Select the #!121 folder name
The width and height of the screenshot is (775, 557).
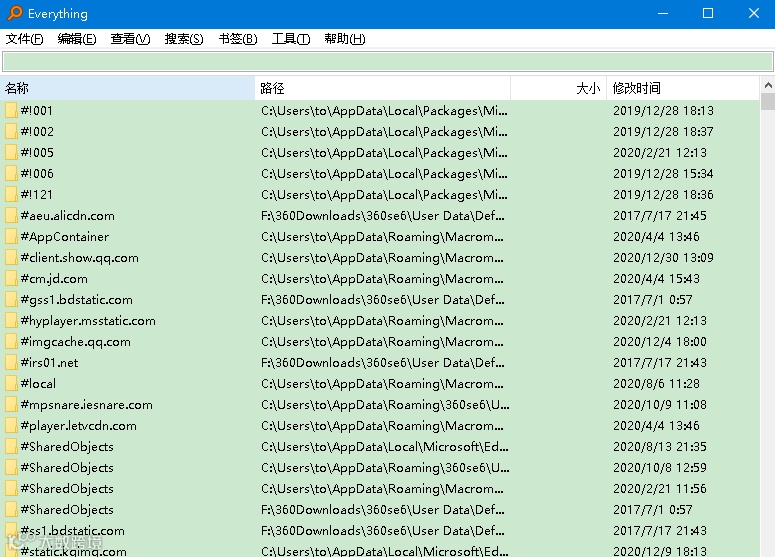[x=37, y=194]
